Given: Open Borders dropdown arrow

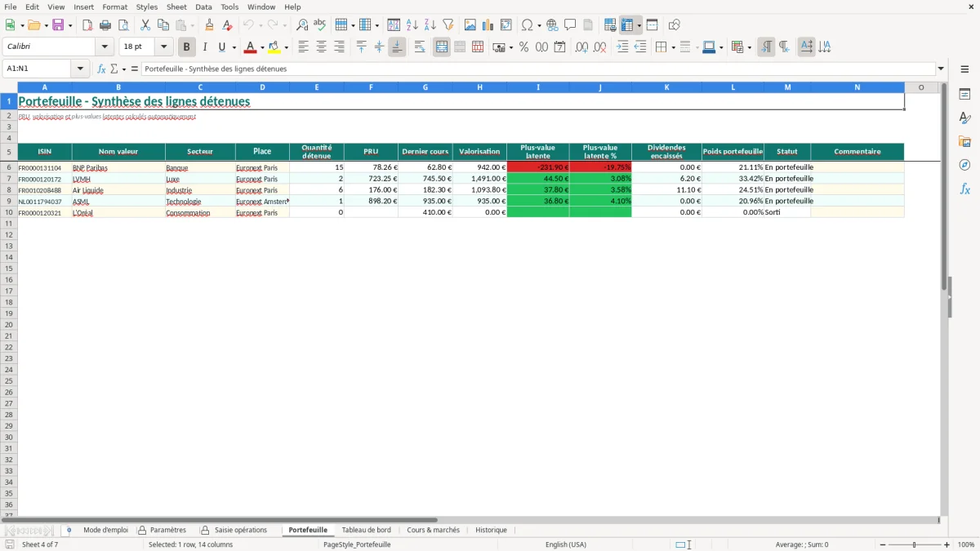Looking at the screenshot, I should click(x=672, y=47).
